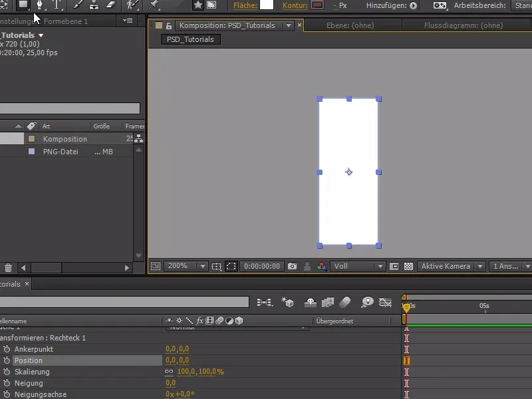Open the Aktive Kamera view dropdown

(452, 266)
